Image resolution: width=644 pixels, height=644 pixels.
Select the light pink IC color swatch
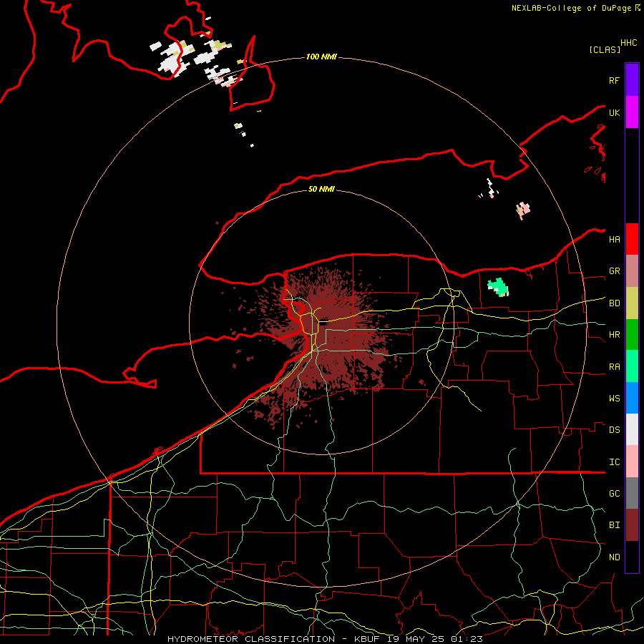632,462
